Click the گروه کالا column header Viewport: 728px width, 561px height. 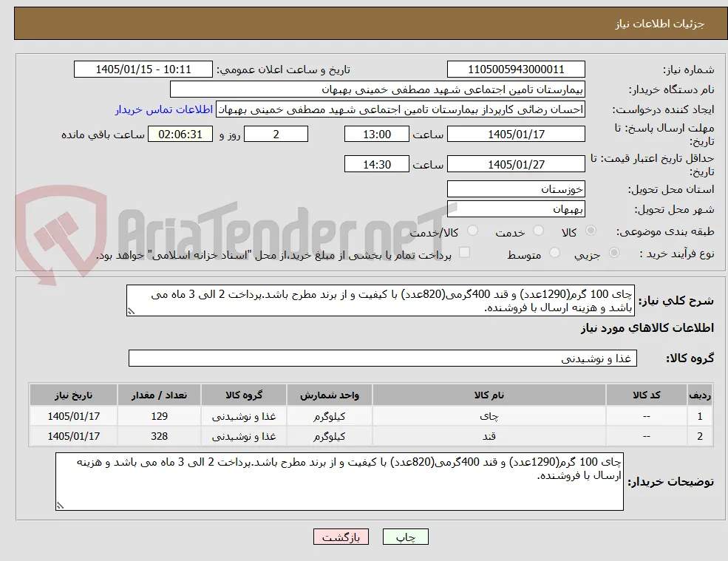pyautogui.click(x=244, y=395)
